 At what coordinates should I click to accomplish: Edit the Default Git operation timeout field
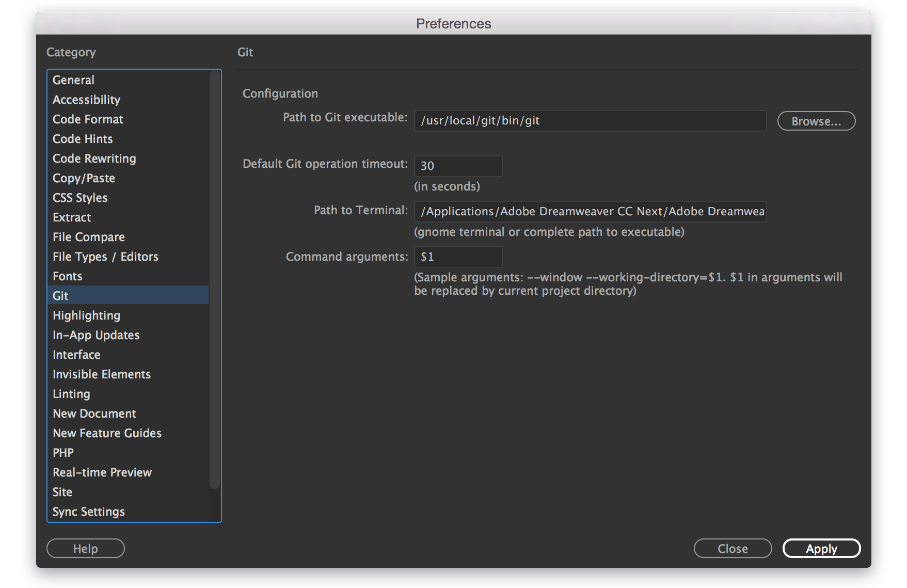[x=457, y=165]
